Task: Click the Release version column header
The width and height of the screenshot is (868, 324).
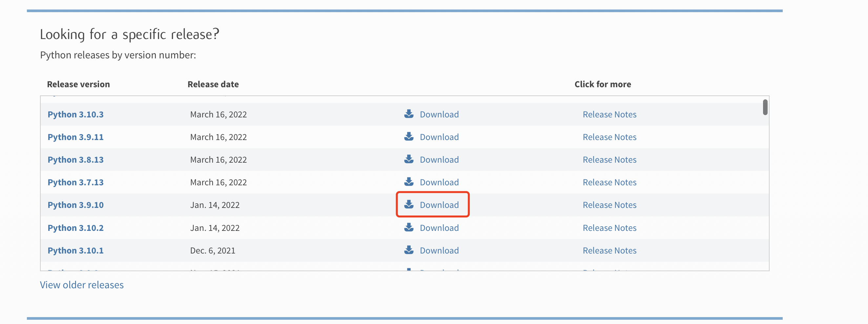Action: tap(78, 84)
